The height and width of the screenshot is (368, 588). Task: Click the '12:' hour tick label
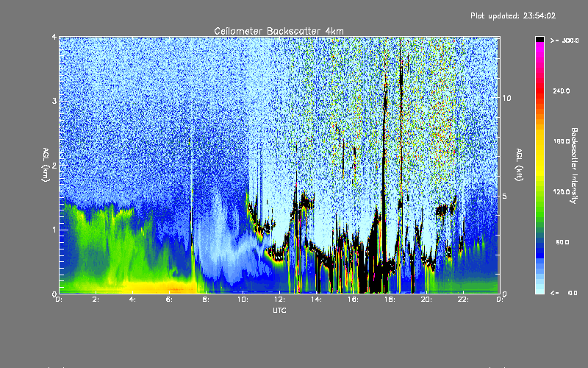(x=279, y=300)
